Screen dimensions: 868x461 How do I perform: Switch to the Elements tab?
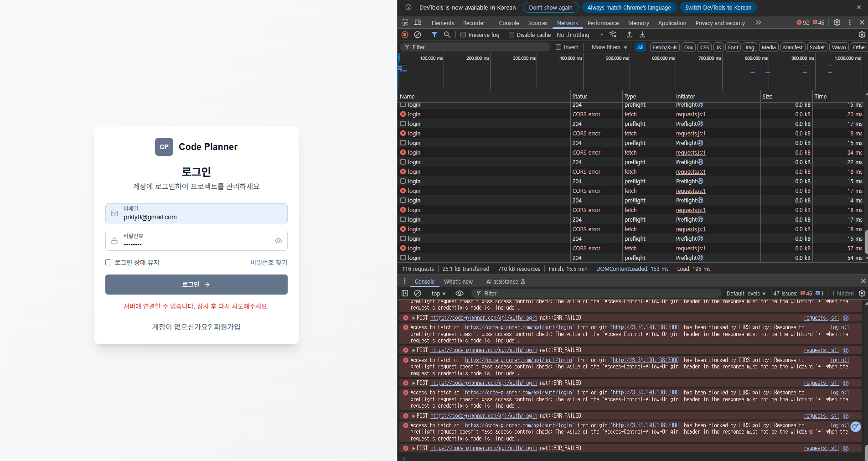click(443, 23)
